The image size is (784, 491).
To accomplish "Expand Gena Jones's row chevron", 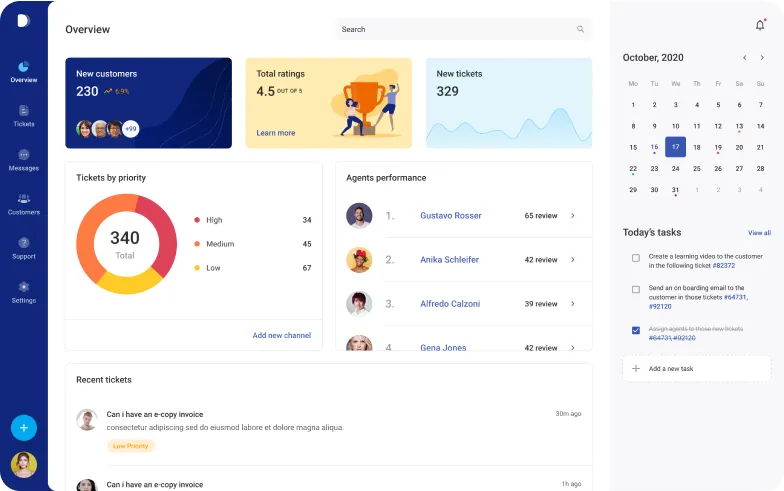I will click(x=572, y=347).
